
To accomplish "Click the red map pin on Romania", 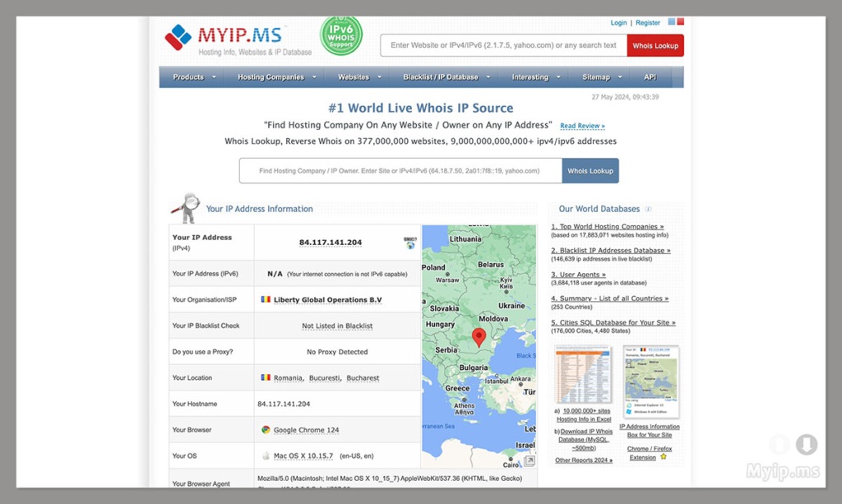I will (x=479, y=338).
